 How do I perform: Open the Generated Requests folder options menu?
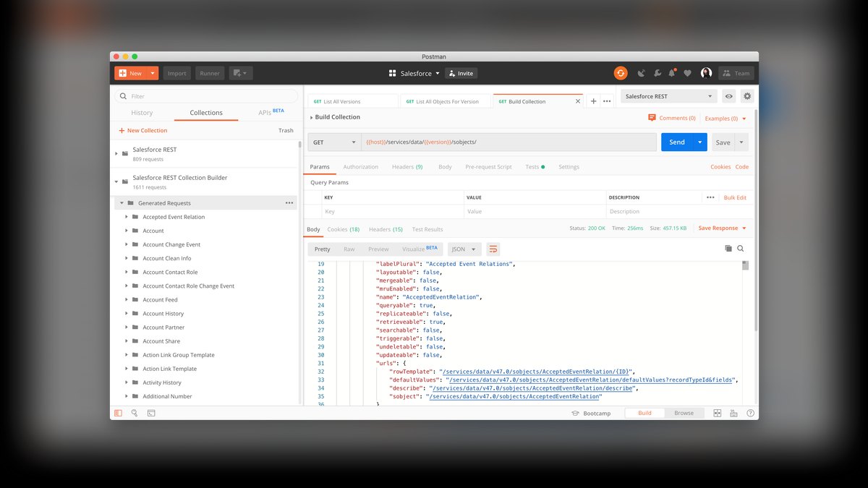click(289, 203)
